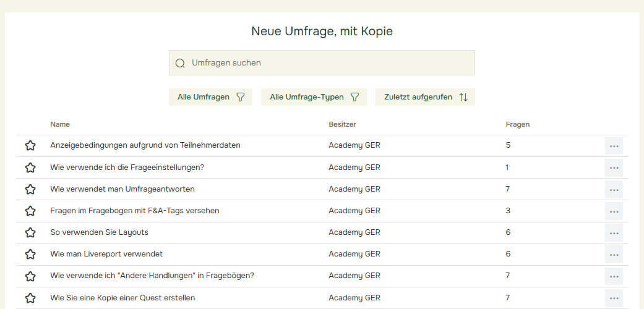
Task: Star 'Fragen im Fragebogen mit F&A-Tags versehen'
Action: click(x=30, y=211)
